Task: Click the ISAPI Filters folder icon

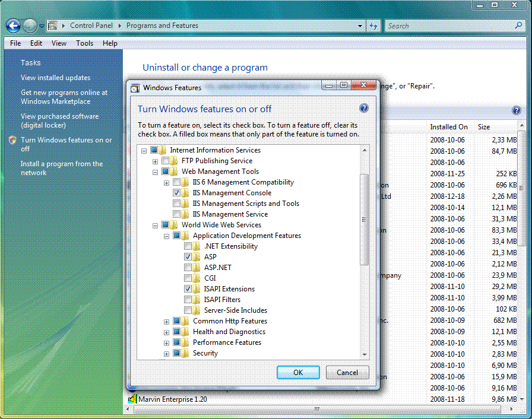Action: click(x=196, y=299)
